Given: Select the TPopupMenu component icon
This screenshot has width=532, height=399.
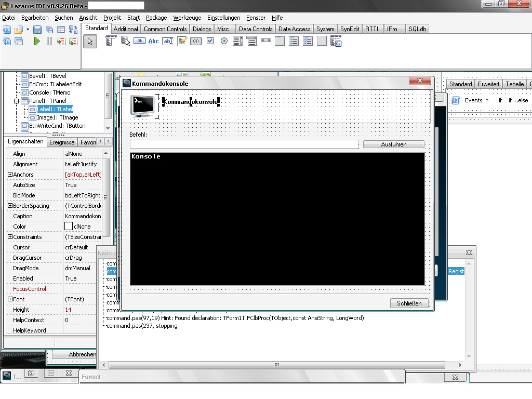Looking at the screenshot, I should tap(125, 41).
